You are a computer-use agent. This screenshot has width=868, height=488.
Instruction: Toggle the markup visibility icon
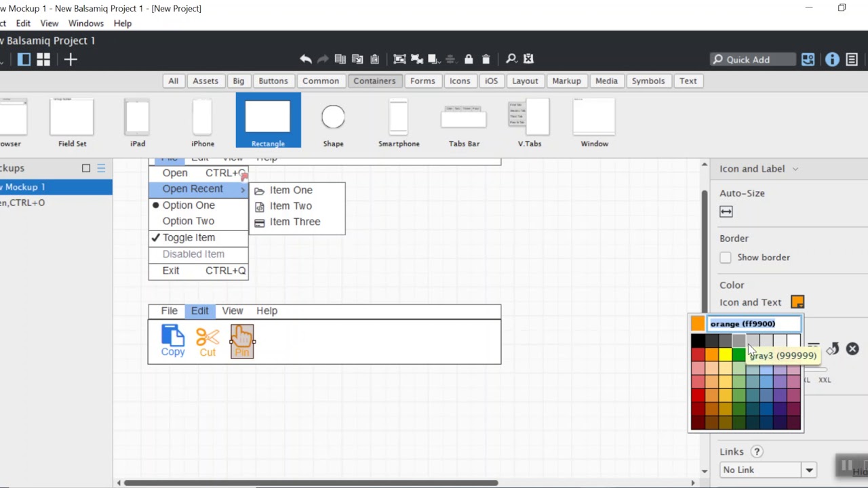529,60
